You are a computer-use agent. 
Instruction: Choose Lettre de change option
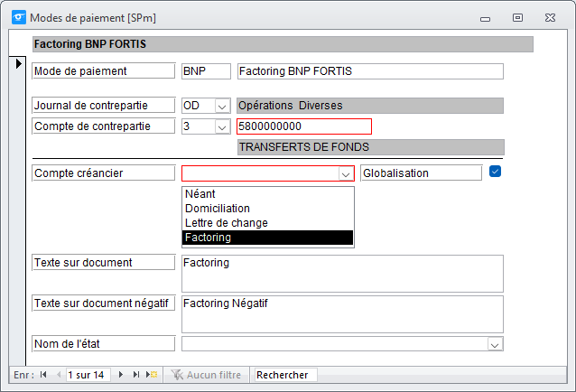pos(267,223)
